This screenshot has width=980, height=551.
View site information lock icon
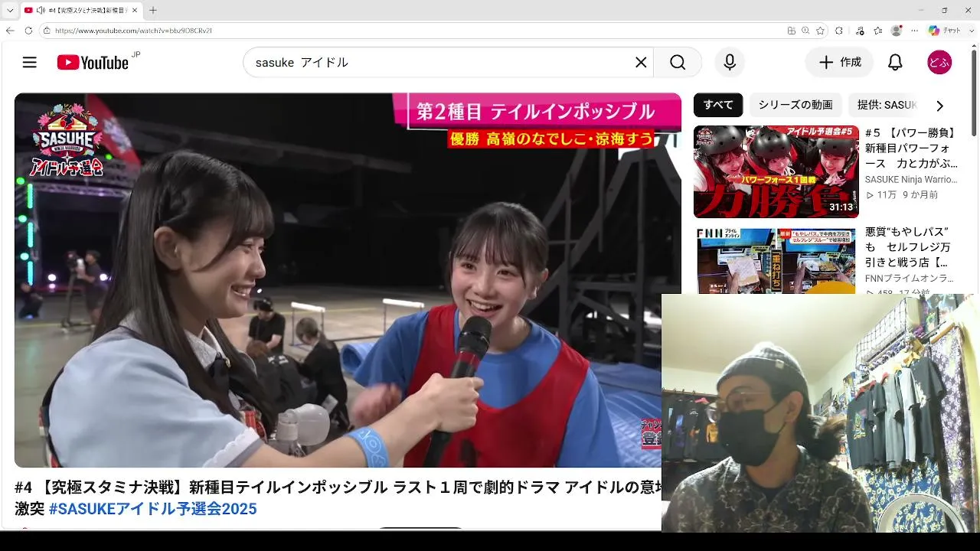click(x=47, y=31)
